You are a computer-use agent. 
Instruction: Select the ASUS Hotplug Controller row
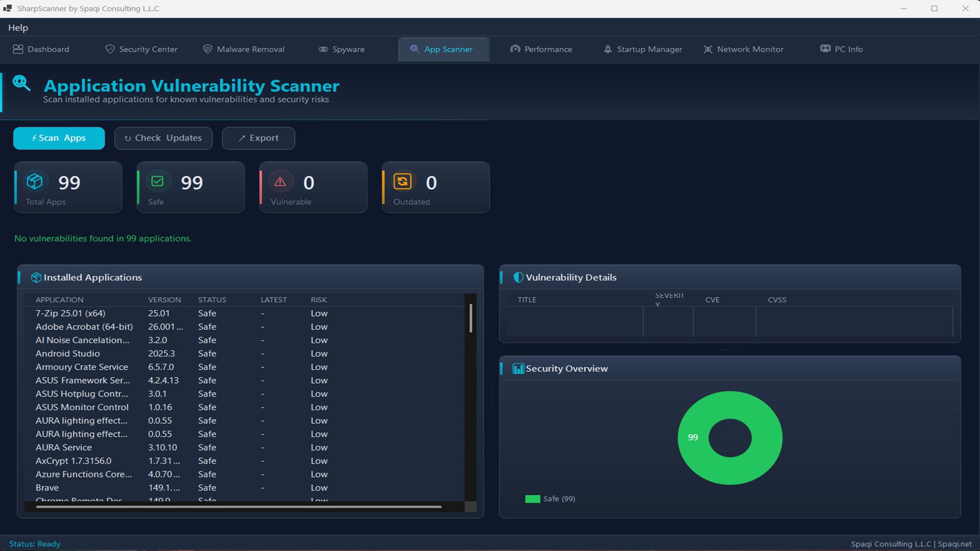[245, 394]
